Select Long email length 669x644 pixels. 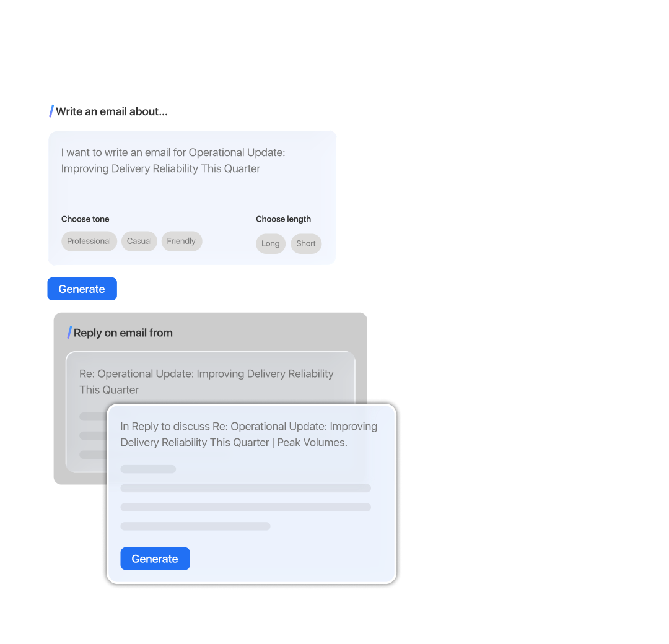point(271,243)
